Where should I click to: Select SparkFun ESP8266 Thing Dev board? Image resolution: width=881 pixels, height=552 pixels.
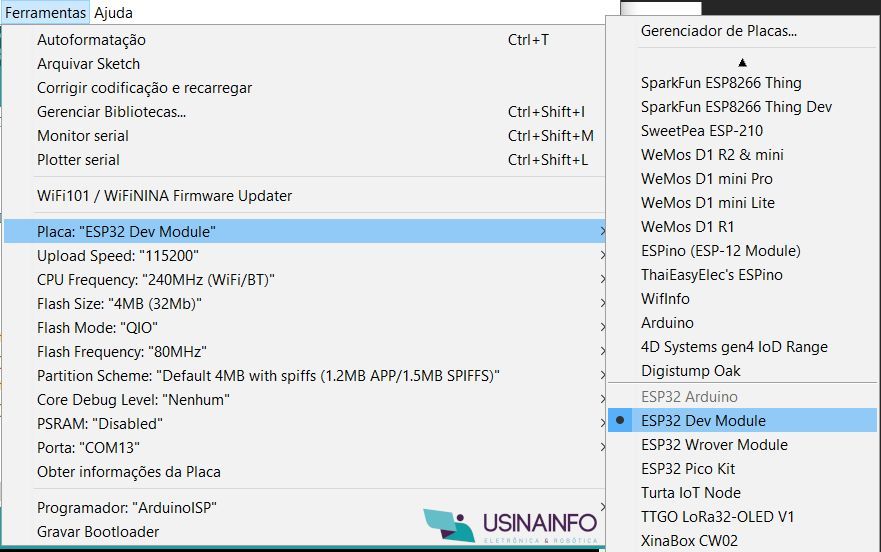742,107
